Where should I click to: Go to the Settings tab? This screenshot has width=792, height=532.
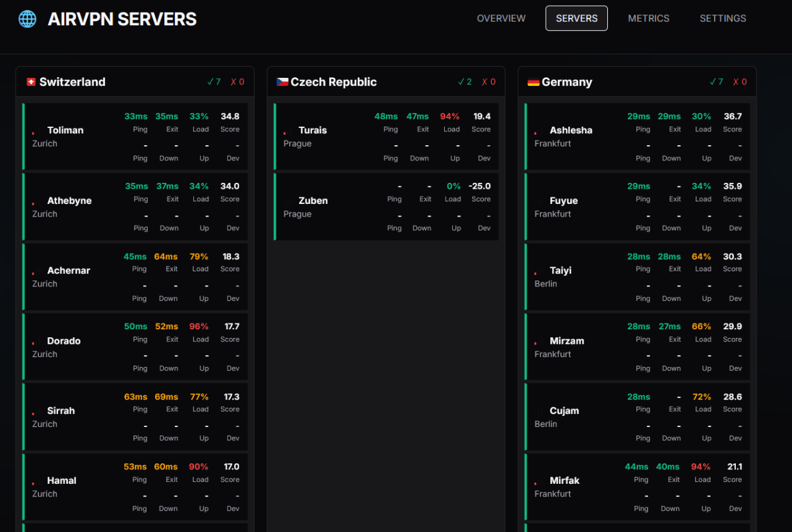tap(723, 18)
